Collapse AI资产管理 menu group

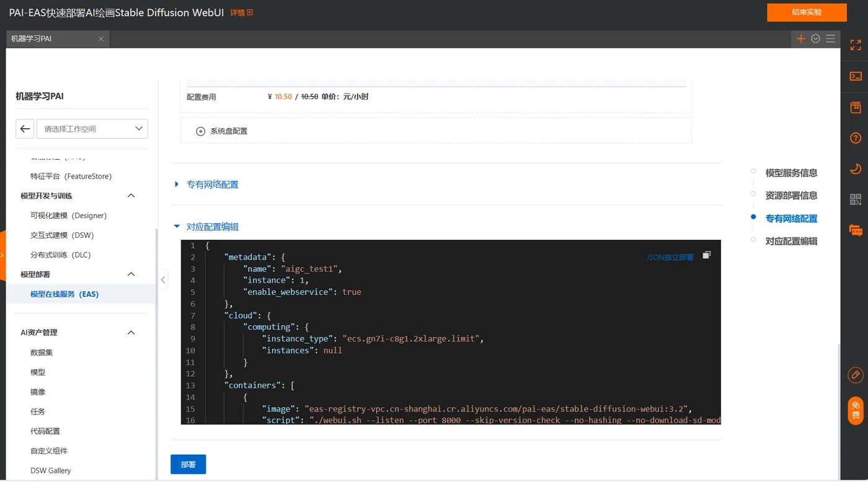coord(131,333)
